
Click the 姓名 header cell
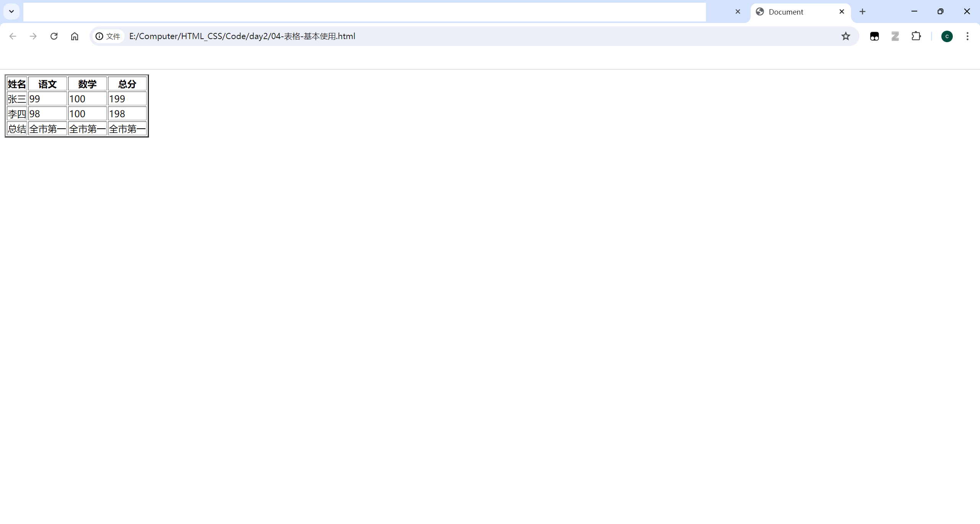17,84
